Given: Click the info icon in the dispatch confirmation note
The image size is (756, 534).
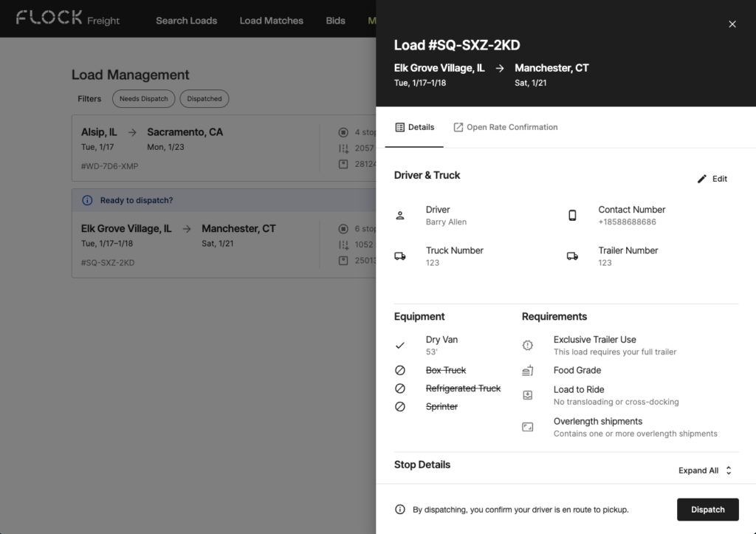Looking at the screenshot, I should click(x=399, y=510).
